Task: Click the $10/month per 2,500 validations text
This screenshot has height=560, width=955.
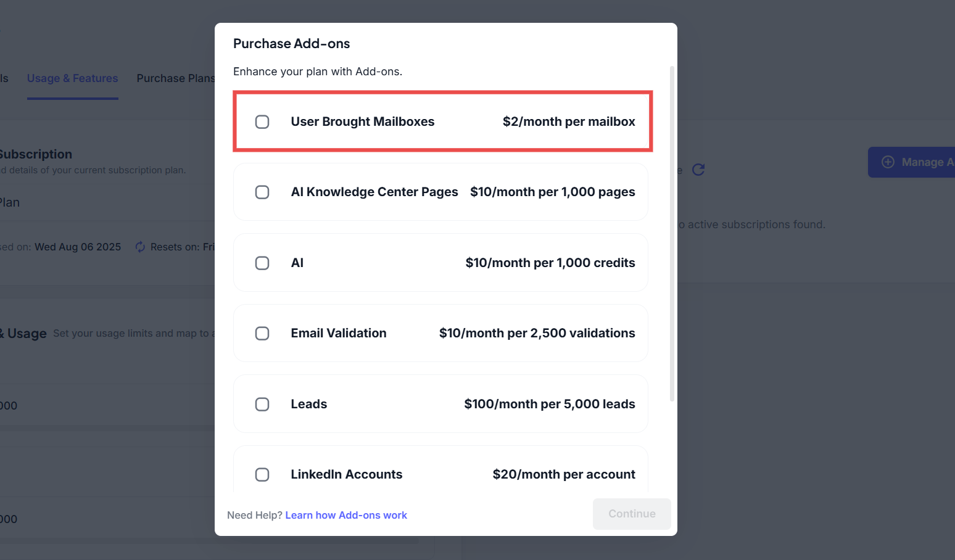Action: pos(537,334)
